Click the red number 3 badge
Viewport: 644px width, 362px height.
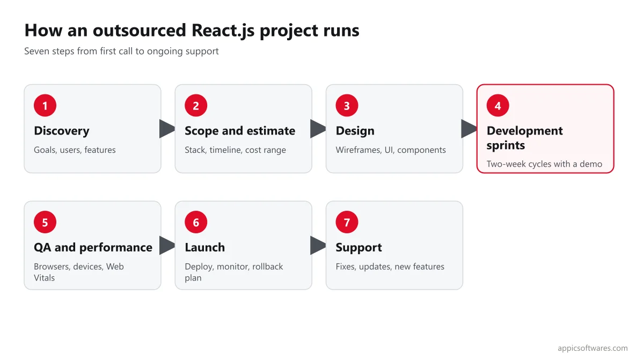[347, 106]
